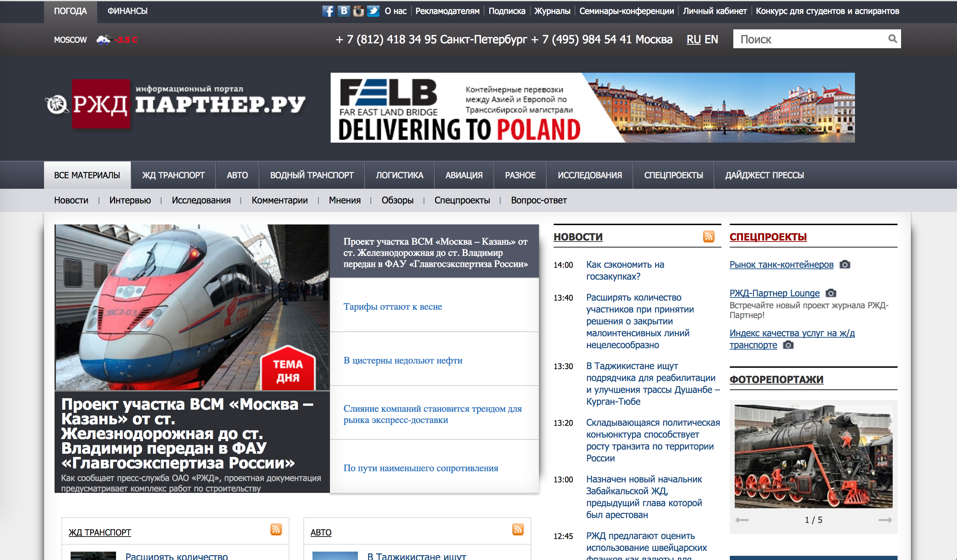
Task: Open the Новости section heading link
Action: [578, 237]
